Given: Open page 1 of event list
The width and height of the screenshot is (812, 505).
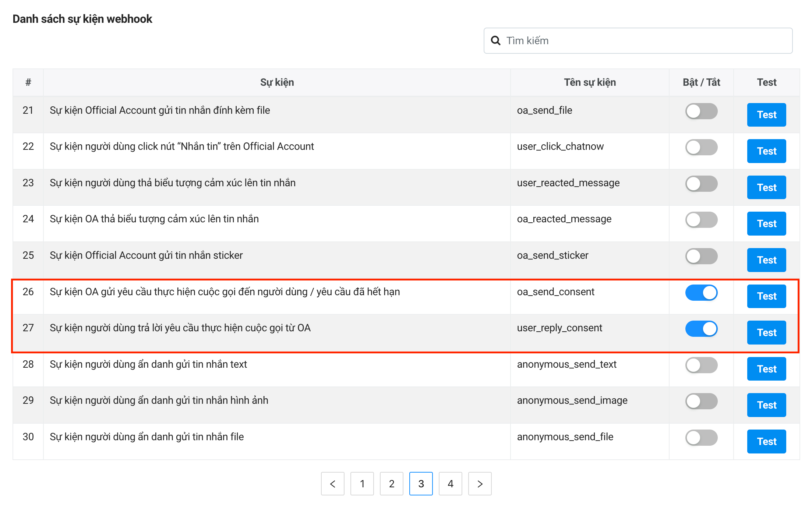Looking at the screenshot, I should (x=362, y=484).
